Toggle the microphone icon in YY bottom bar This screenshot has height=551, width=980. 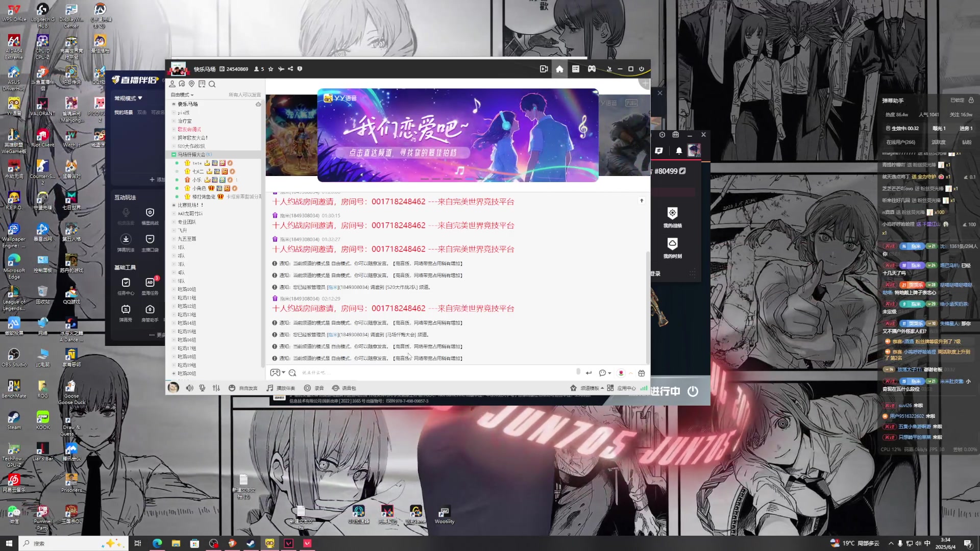(202, 388)
